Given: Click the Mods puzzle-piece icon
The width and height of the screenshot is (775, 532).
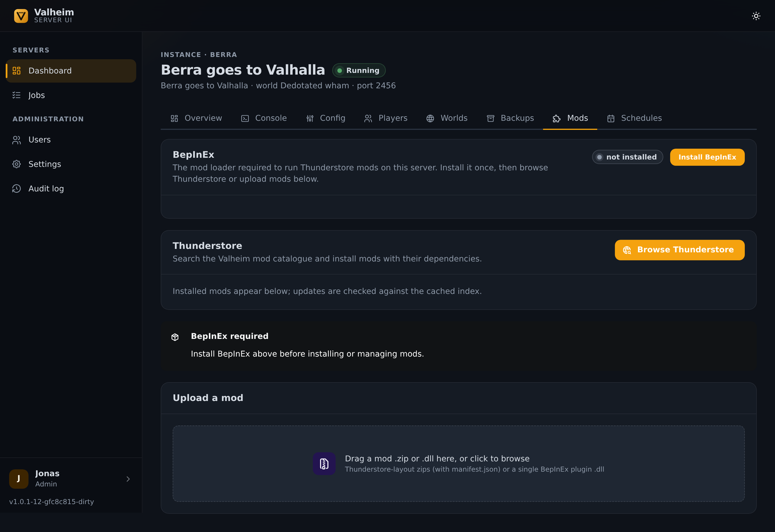Looking at the screenshot, I should click(x=557, y=119).
